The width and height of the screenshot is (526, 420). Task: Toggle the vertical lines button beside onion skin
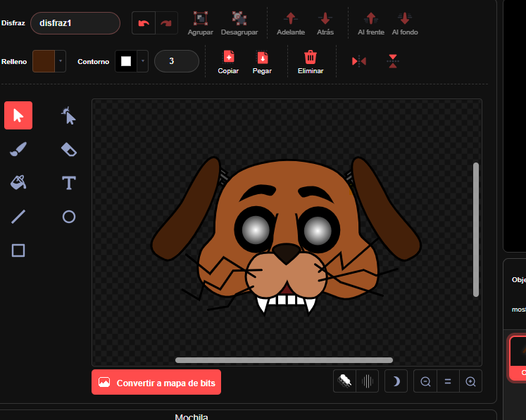(x=368, y=381)
